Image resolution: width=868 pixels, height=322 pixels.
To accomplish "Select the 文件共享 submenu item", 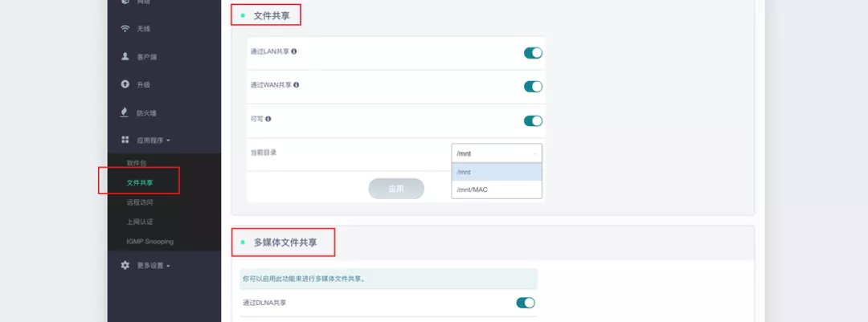I will click(140, 182).
